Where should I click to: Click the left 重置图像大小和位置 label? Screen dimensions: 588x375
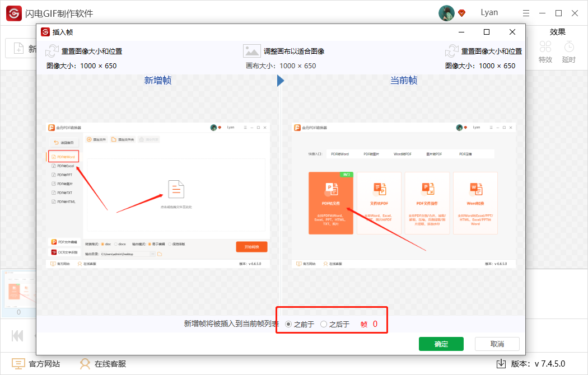(x=92, y=51)
